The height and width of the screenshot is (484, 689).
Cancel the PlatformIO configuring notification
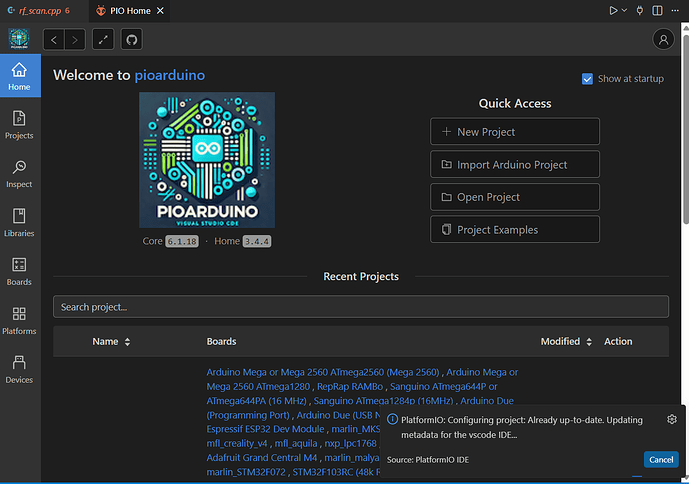661,460
